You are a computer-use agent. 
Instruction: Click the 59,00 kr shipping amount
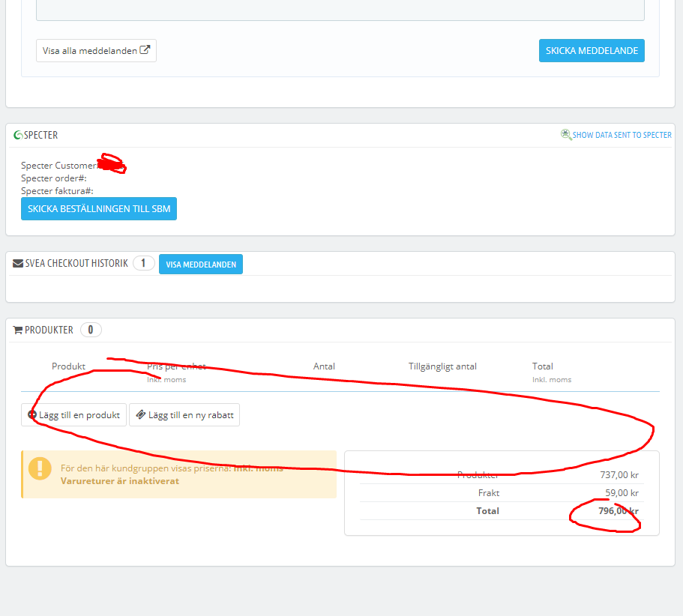pos(622,493)
